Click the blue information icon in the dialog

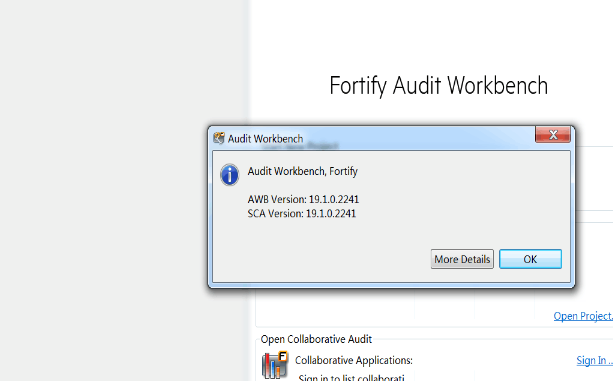coord(229,174)
